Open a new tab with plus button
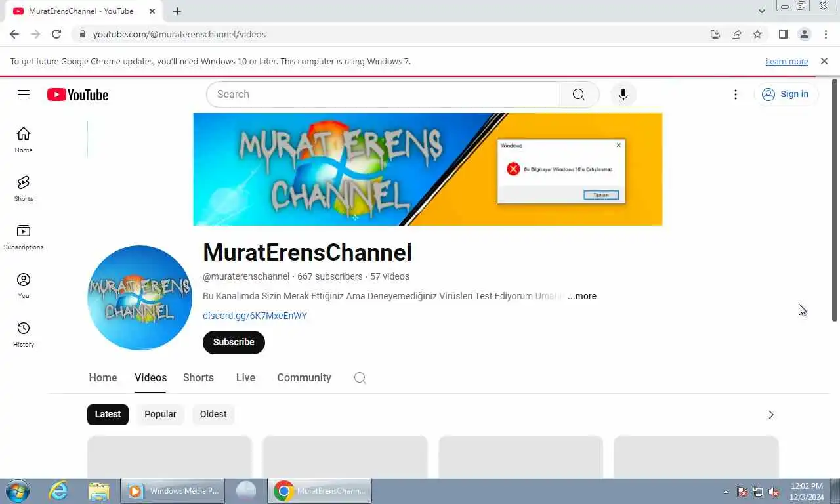The image size is (840, 504). pos(177,11)
